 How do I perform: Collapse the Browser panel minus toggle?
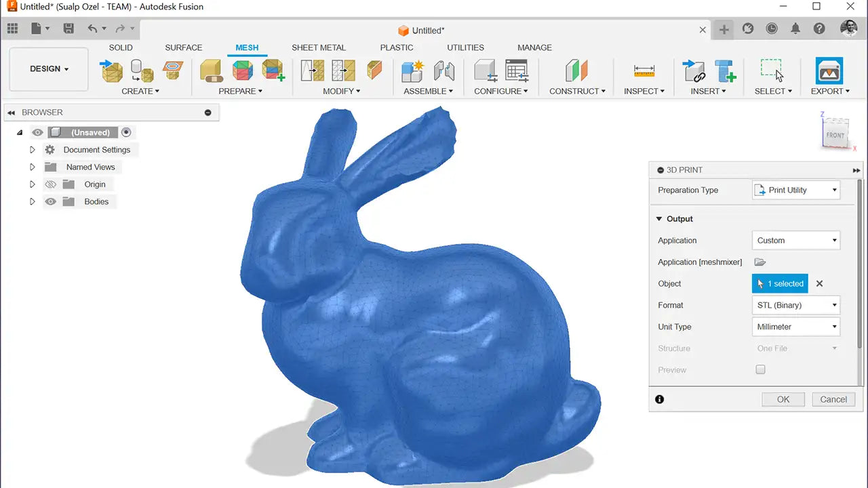pyautogui.click(x=208, y=113)
